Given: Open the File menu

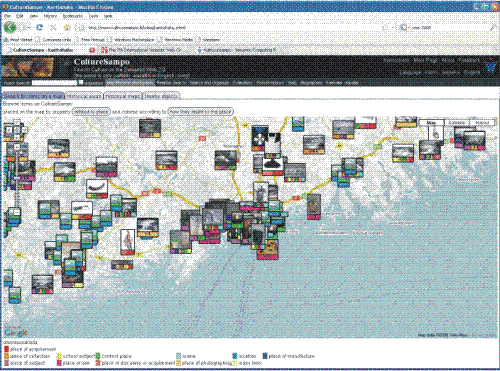Looking at the screenshot, I should [8, 16].
